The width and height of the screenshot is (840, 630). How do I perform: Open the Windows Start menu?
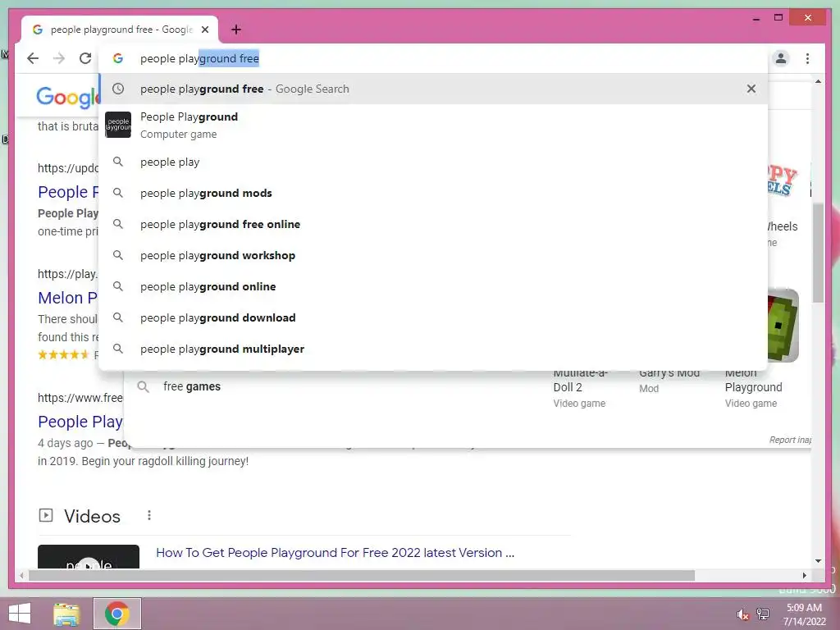coord(20,614)
